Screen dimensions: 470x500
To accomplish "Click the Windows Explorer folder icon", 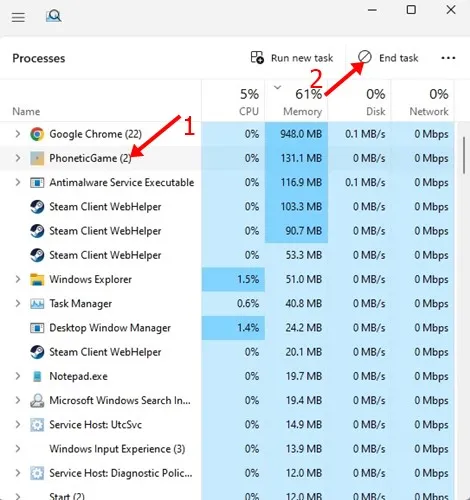I will coord(37,279).
